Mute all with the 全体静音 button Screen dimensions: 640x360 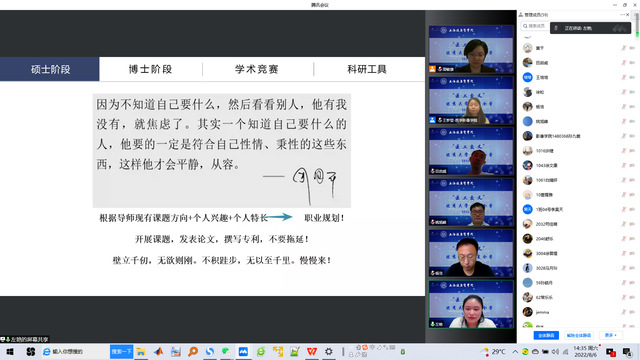[x=546, y=335]
